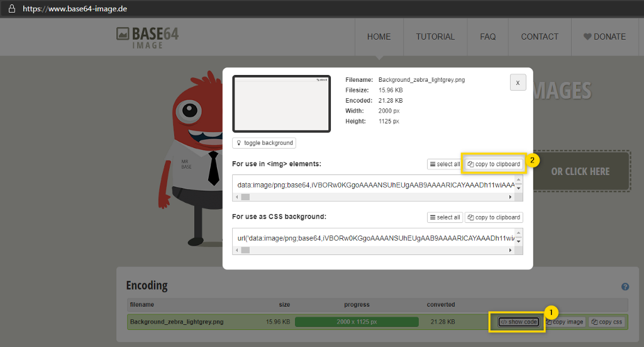Click the Base64 Image logo
644x347 pixels.
(x=148, y=37)
